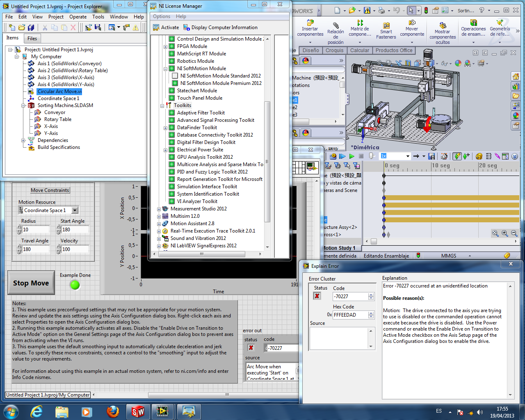The image size is (525, 420).
Task: Toggle Touch Panel Module license indicator
Action: [172, 98]
